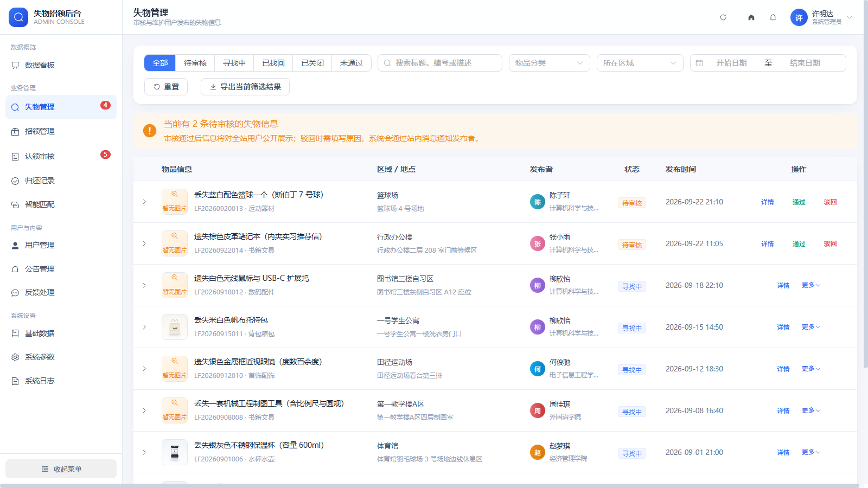The width and height of the screenshot is (868, 488).
Task: Click the 暂无图片 thumbnail of the basketball item
Action: point(175,202)
